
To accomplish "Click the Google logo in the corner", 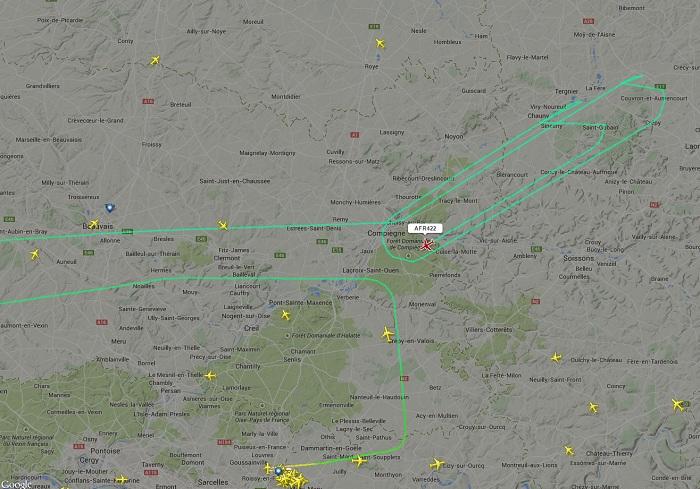I will [17, 484].
